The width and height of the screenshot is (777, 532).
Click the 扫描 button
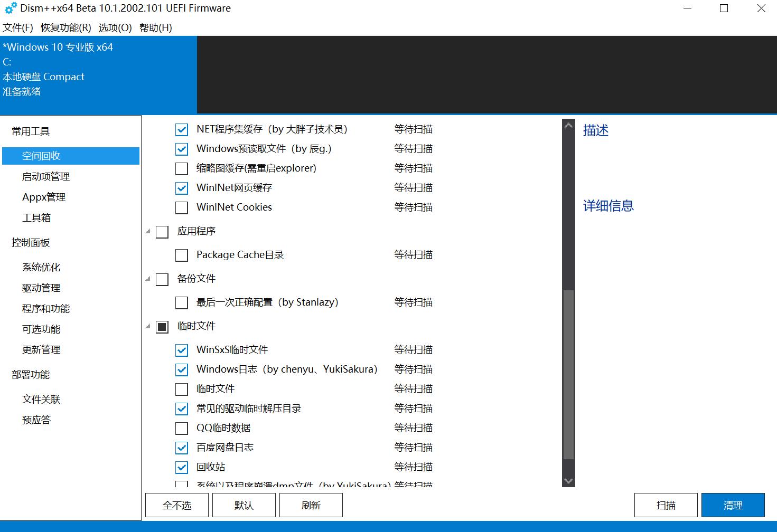(666, 505)
